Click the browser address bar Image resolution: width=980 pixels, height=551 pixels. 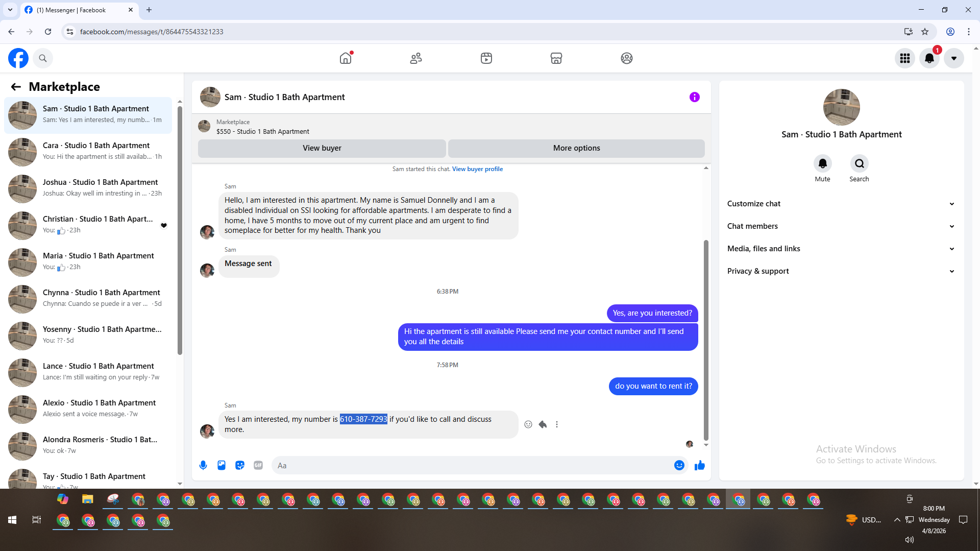tap(485, 32)
